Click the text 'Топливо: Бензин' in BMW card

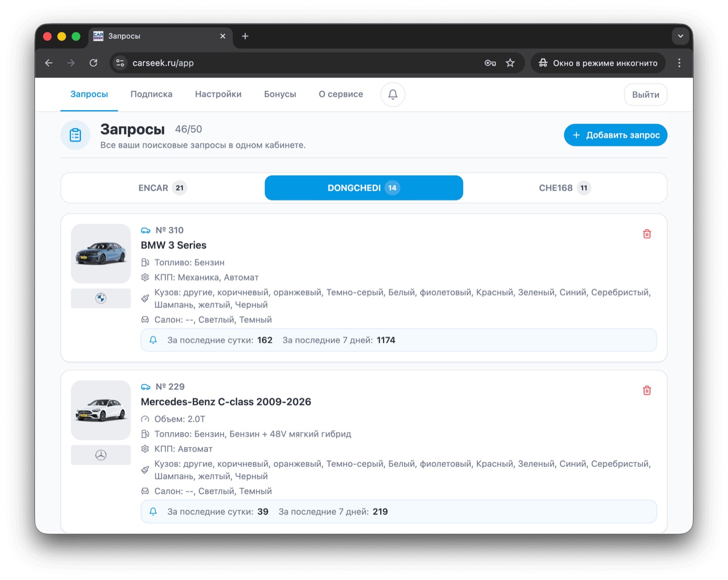[190, 263]
